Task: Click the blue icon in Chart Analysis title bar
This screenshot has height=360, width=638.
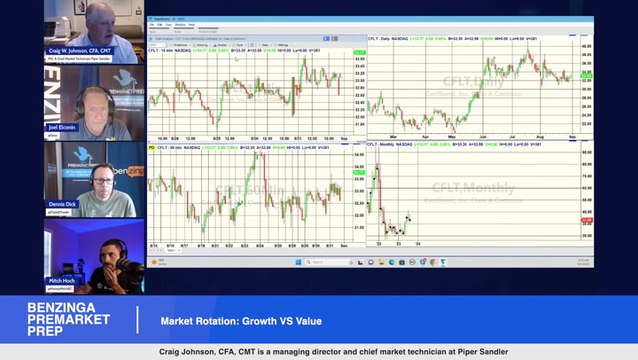Action: tap(326, 39)
